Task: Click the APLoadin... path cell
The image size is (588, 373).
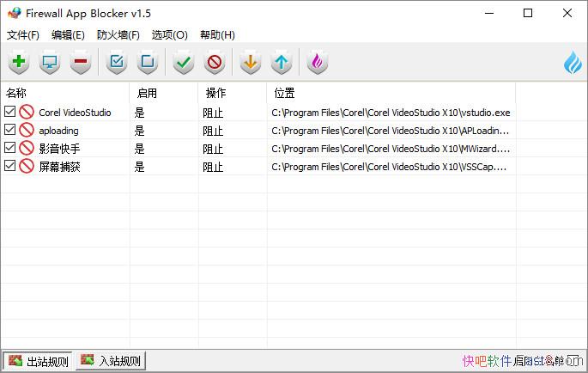Action: (391, 131)
